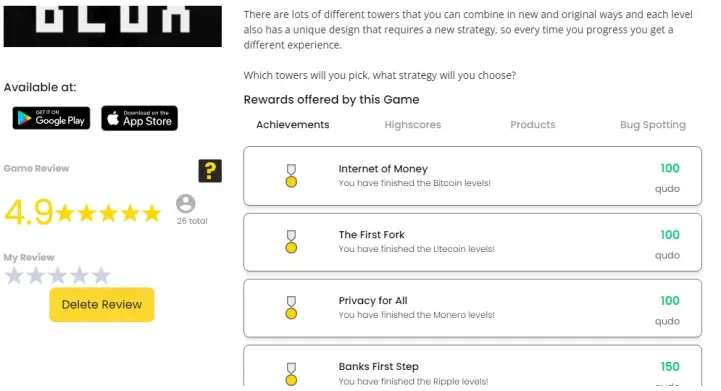Select the Achievements tab
The height and width of the screenshot is (391, 721).
pyautogui.click(x=292, y=125)
